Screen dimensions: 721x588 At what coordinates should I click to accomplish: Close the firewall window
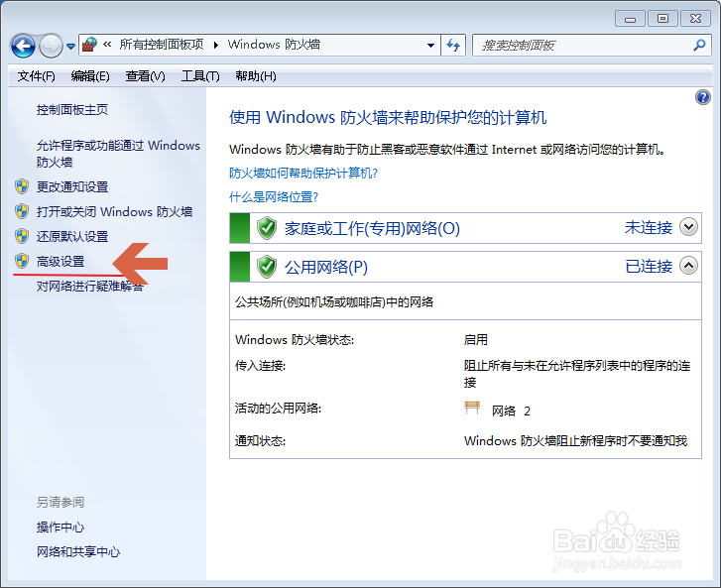click(695, 19)
